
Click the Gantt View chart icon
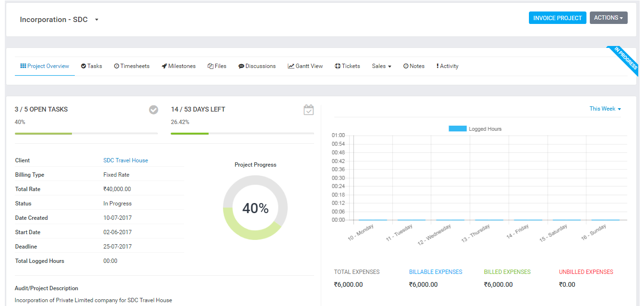[x=291, y=66]
